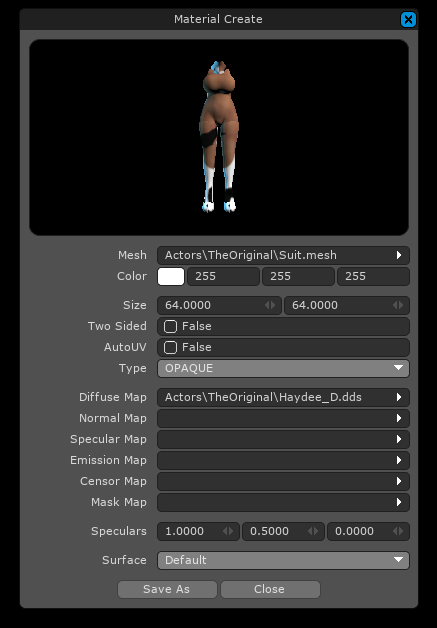Click the empty Mask Map field
The width and height of the screenshot is (437, 628).
click(283, 502)
